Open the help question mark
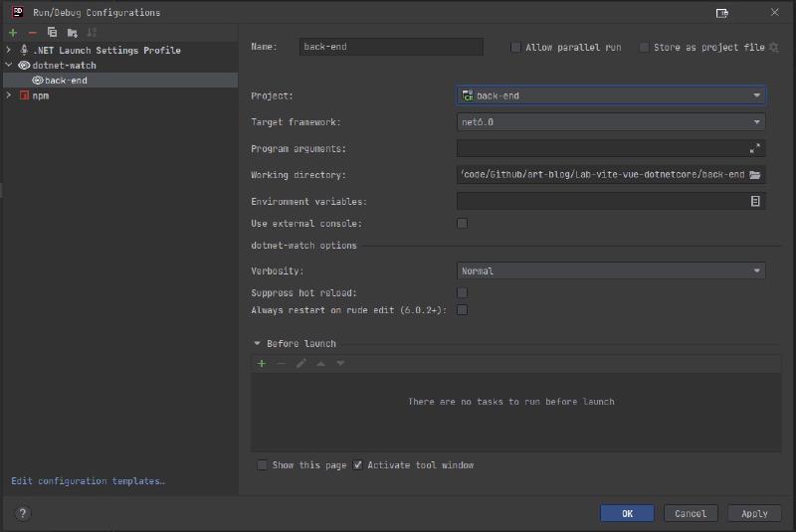This screenshot has width=796, height=532. tap(23, 513)
